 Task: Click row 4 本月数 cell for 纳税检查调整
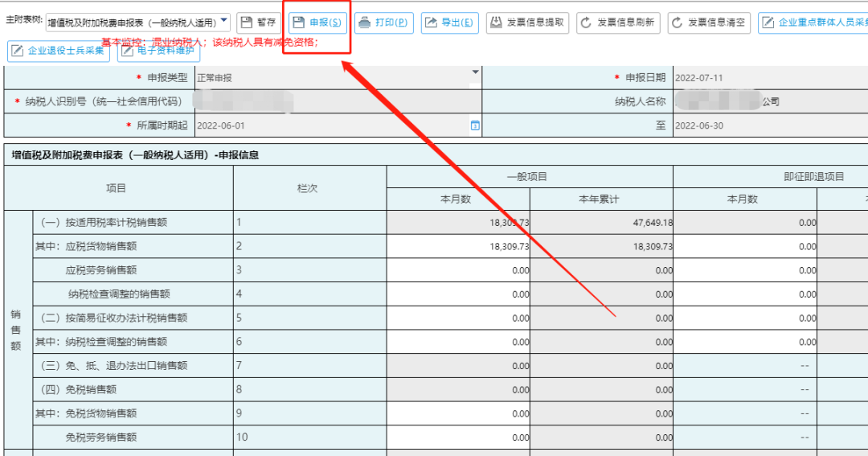pyautogui.click(x=458, y=294)
